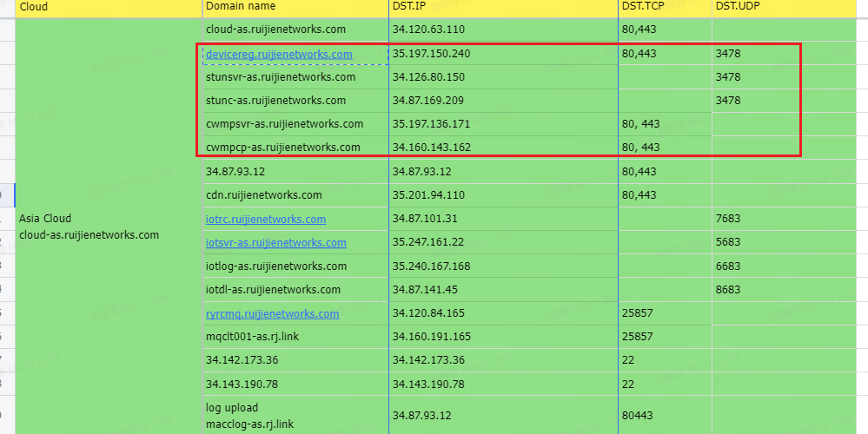The image size is (868, 434).
Task: Click IP cell 35.197.150.240
Action: point(503,54)
